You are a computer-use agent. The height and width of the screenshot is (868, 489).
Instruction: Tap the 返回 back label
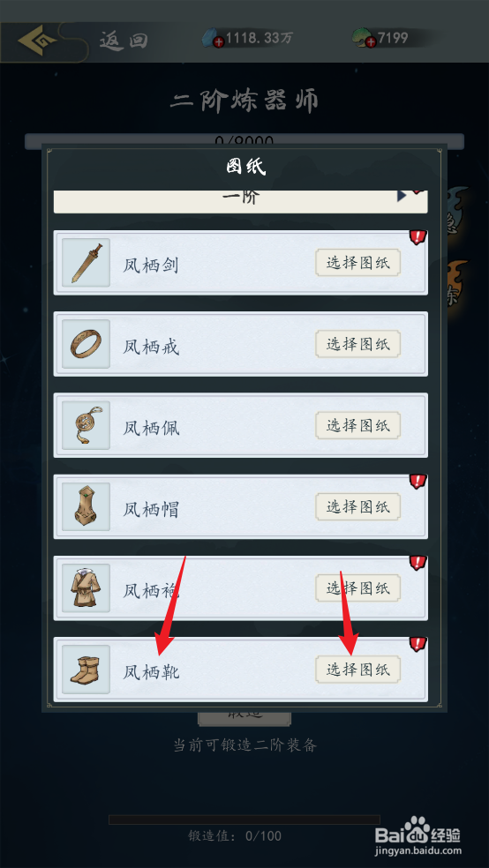coord(124,41)
